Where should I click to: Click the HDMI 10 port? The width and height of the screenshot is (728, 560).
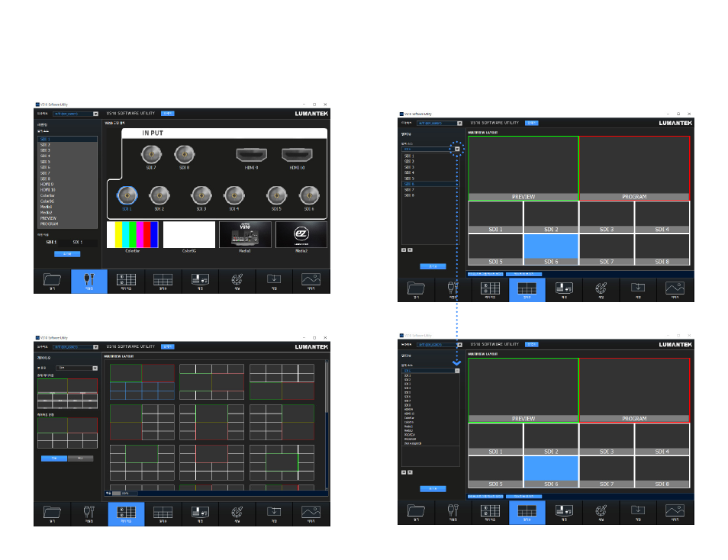297,155
